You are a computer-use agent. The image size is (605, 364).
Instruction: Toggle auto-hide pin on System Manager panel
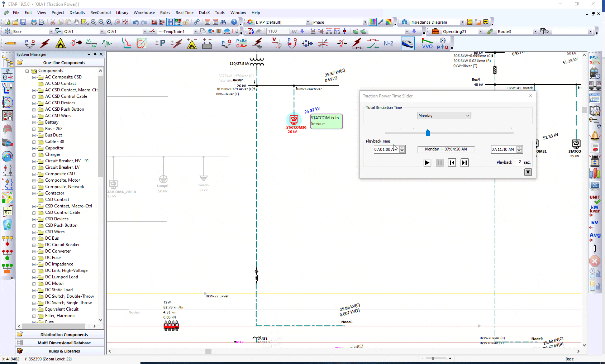(95, 54)
